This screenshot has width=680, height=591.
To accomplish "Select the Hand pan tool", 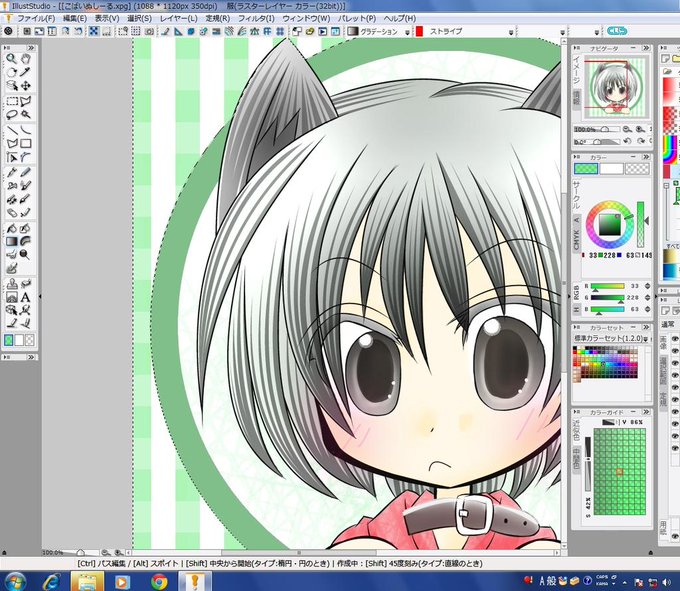I will 26,59.
